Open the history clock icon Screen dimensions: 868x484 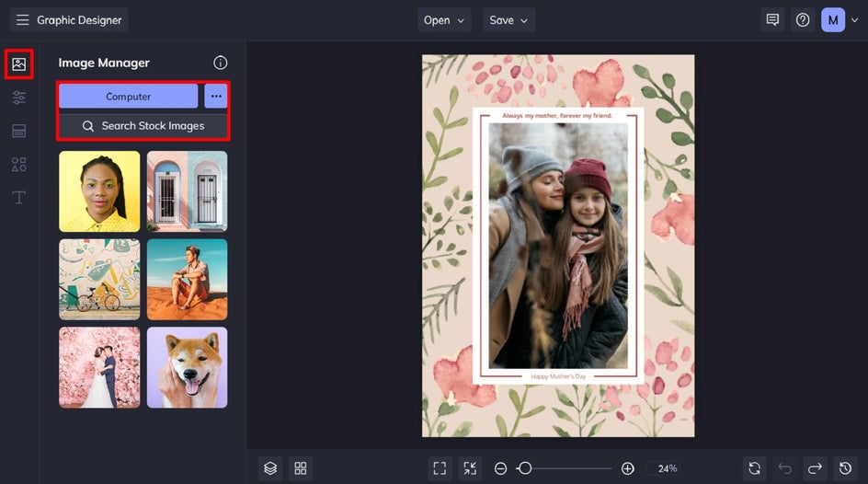tap(845, 468)
